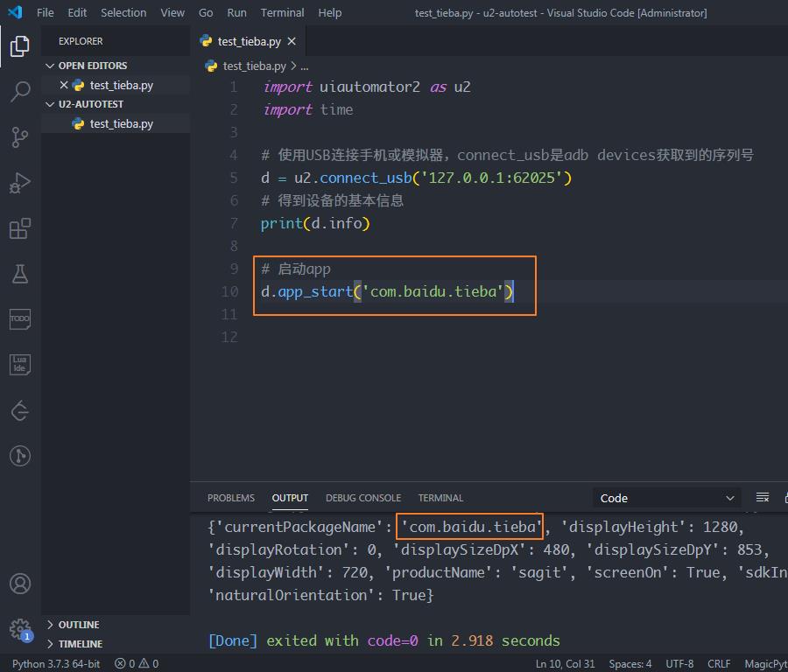Open the Lua IDE view icon

[x=19, y=364]
